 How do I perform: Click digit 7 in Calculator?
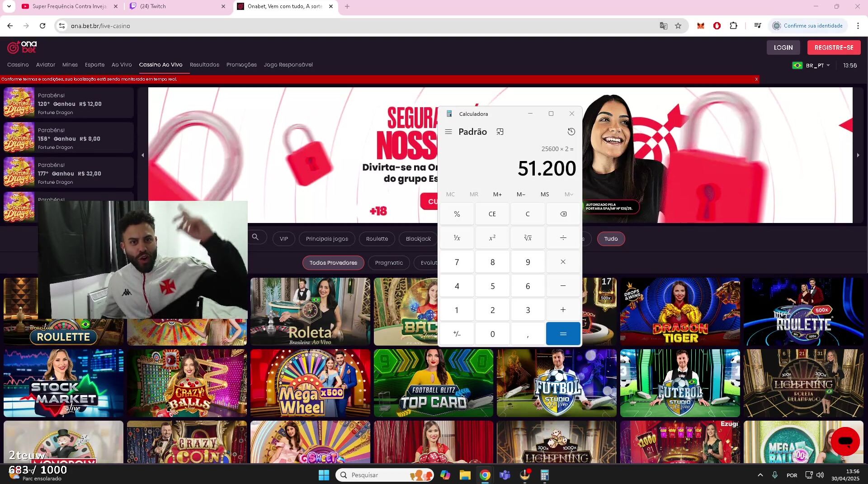[457, 262]
